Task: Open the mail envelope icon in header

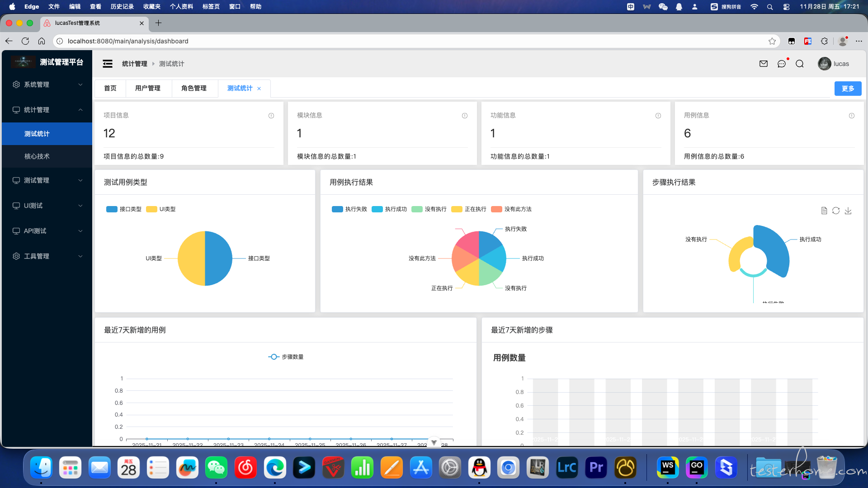Action: (764, 64)
